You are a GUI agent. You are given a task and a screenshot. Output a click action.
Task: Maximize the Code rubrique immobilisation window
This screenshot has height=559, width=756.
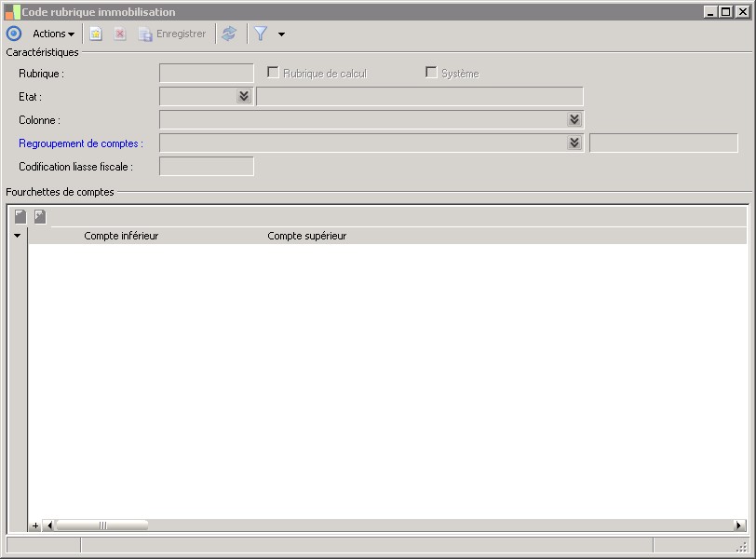(725, 12)
